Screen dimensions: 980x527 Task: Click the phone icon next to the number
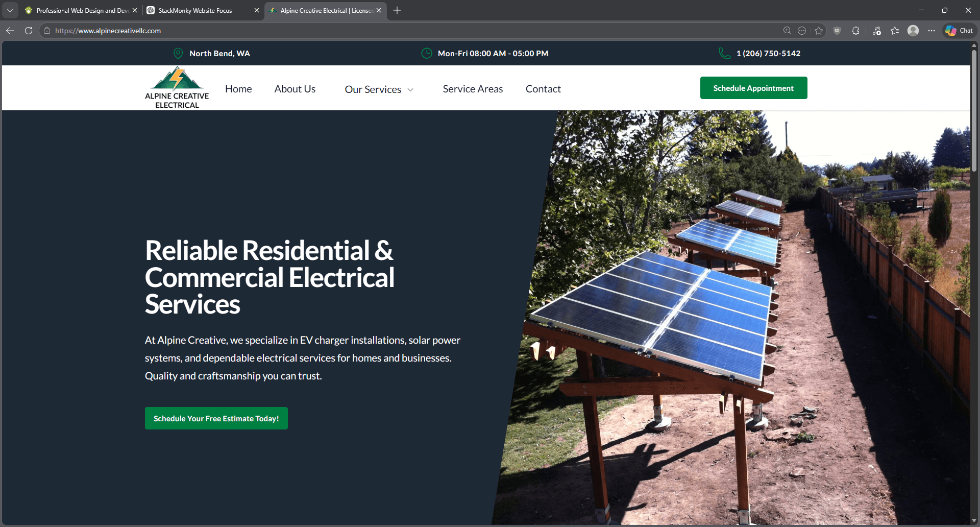pos(724,53)
